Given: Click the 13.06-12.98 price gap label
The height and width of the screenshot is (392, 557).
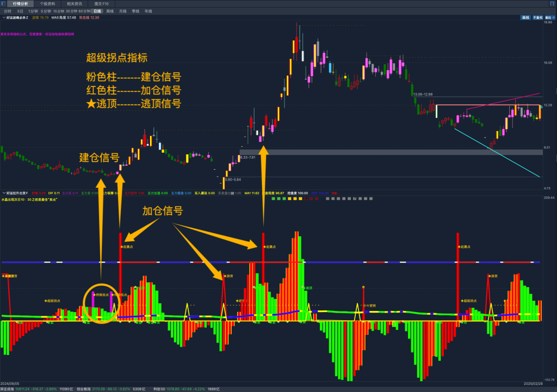Looking at the screenshot, I should [x=423, y=95].
